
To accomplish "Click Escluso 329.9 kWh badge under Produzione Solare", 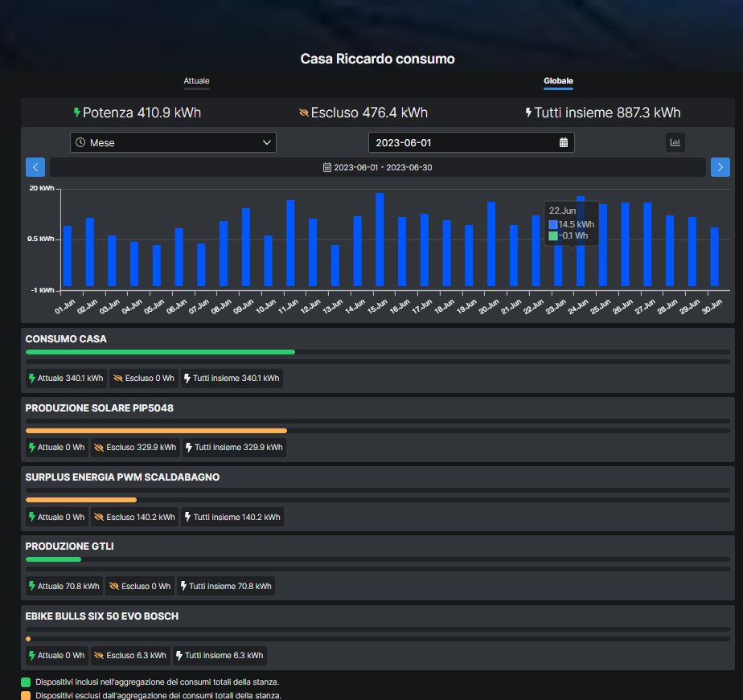I will coord(134,448).
